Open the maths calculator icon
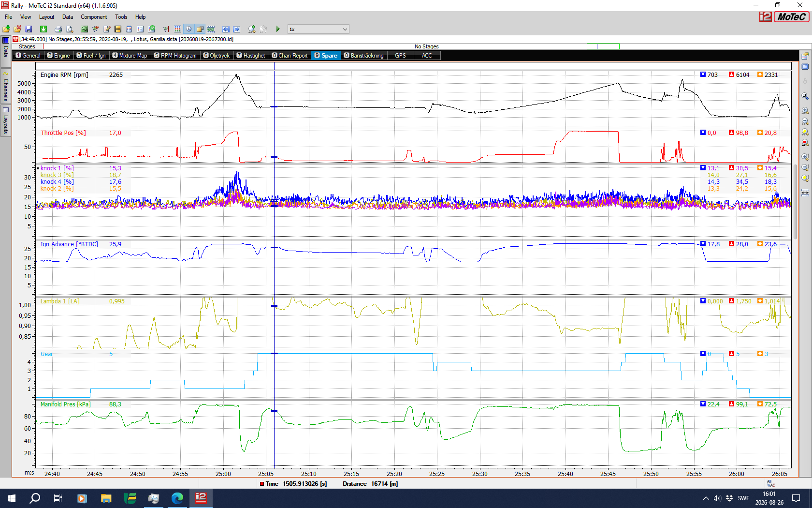 tap(129, 29)
